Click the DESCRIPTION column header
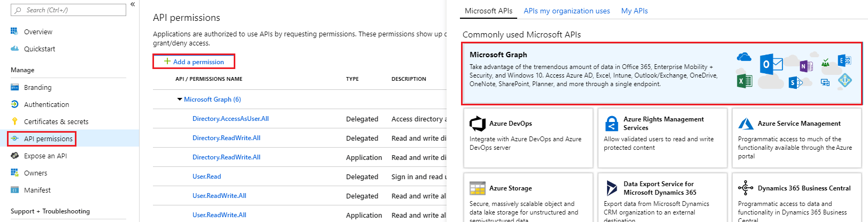This screenshot has height=222, width=868. pos(409,79)
